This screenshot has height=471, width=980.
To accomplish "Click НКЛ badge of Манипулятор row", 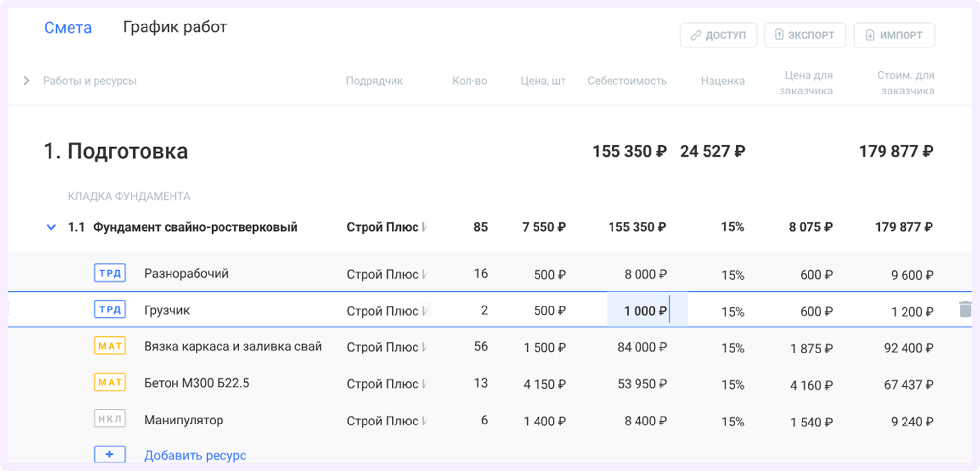I will tap(110, 419).
